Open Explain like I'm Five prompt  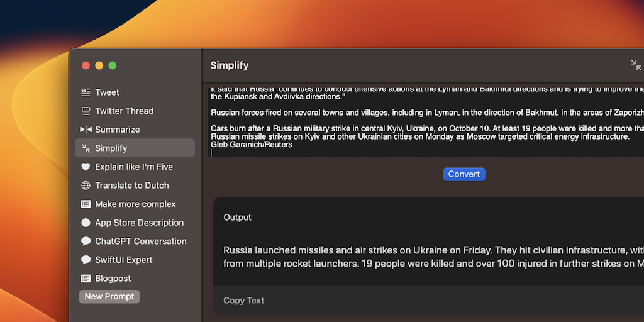click(x=135, y=167)
